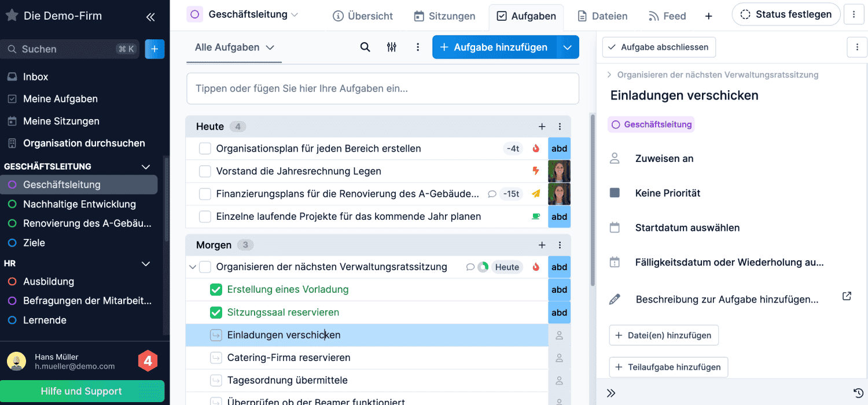Image resolution: width=868 pixels, height=405 pixels.
Task: Open description in external window icon
Action: point(847,296)
